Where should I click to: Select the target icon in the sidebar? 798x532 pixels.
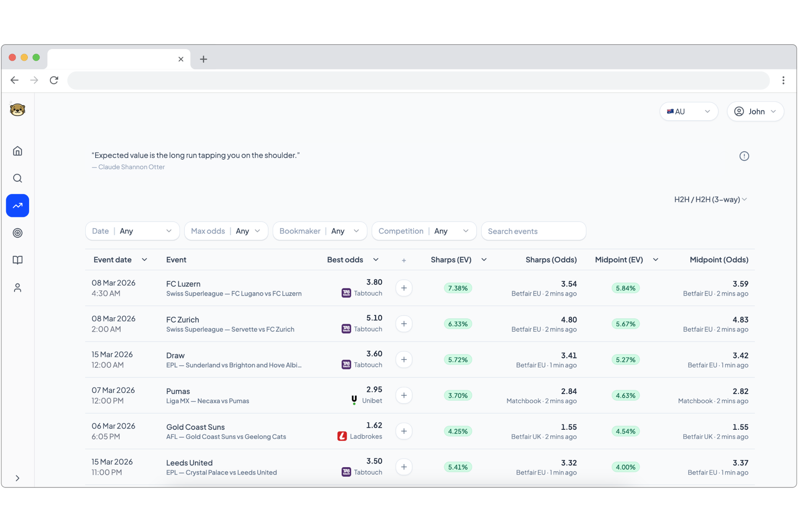click(x=17, y=233)
